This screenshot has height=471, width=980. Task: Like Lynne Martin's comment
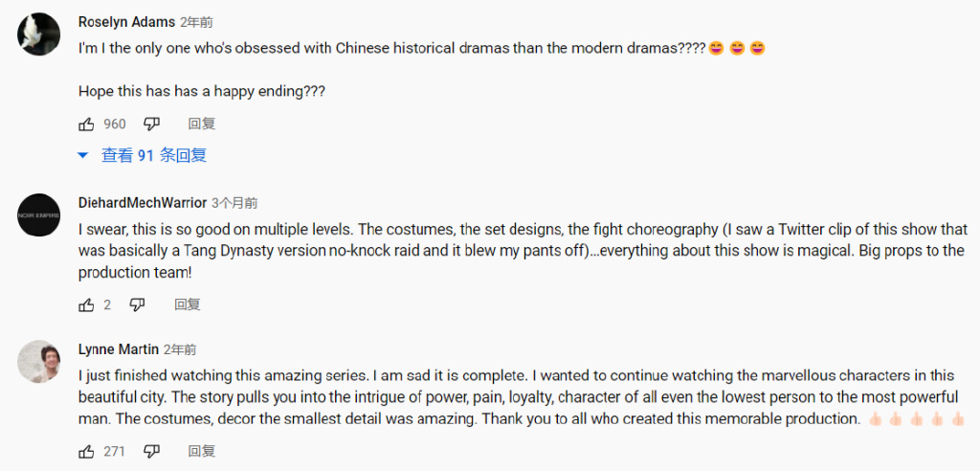[x=86, y=451]
